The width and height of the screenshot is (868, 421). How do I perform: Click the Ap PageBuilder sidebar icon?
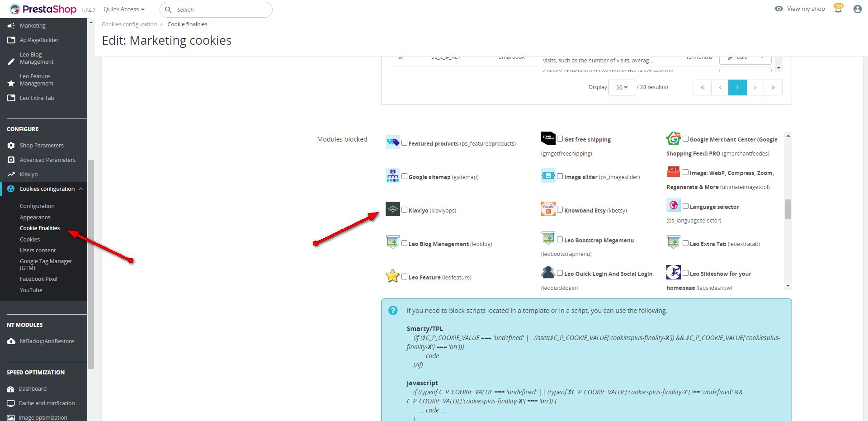coord(11,40)
